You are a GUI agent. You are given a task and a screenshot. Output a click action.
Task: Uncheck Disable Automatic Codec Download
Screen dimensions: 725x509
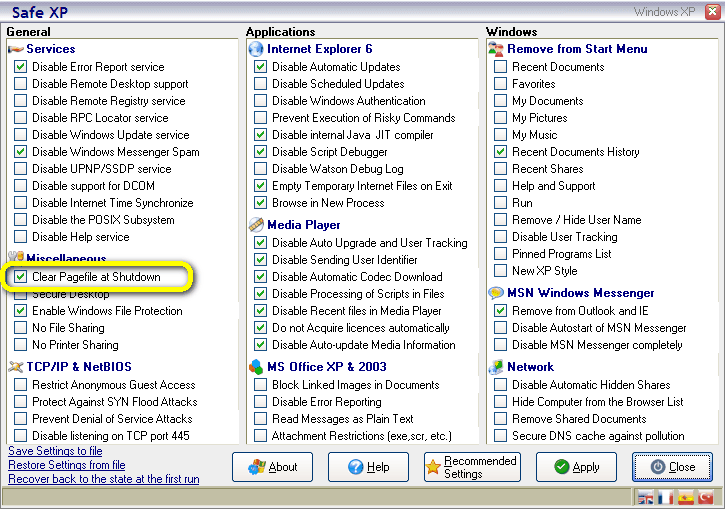coord(260,276)
